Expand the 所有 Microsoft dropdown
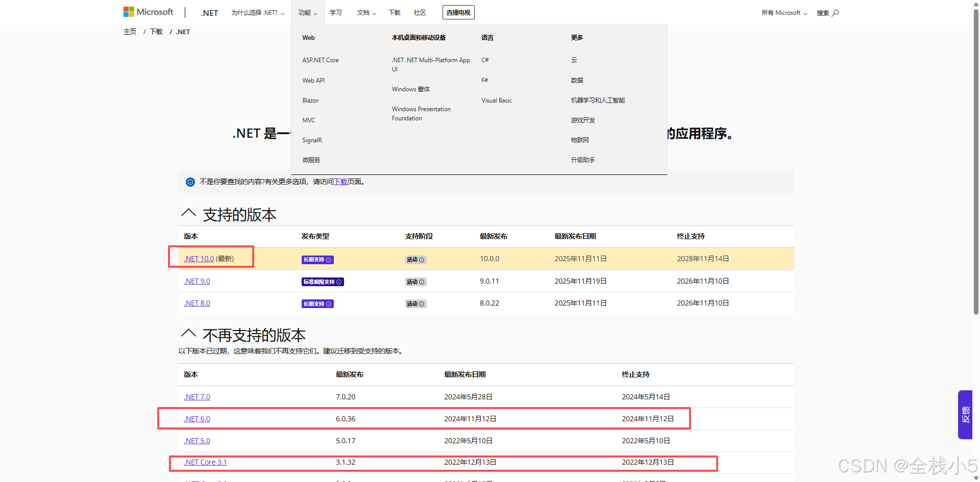The image size is (980, 482). click(x=784, y=13)
